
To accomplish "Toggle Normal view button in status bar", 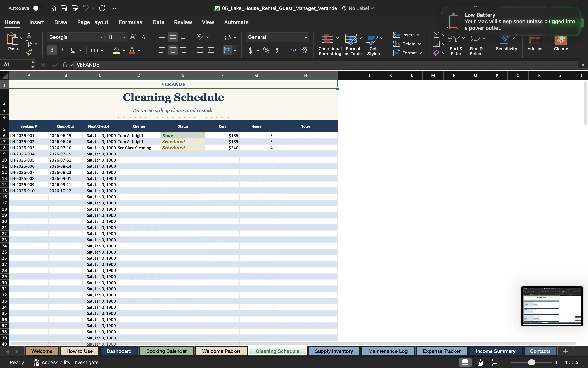I will [x=465, y=362].
